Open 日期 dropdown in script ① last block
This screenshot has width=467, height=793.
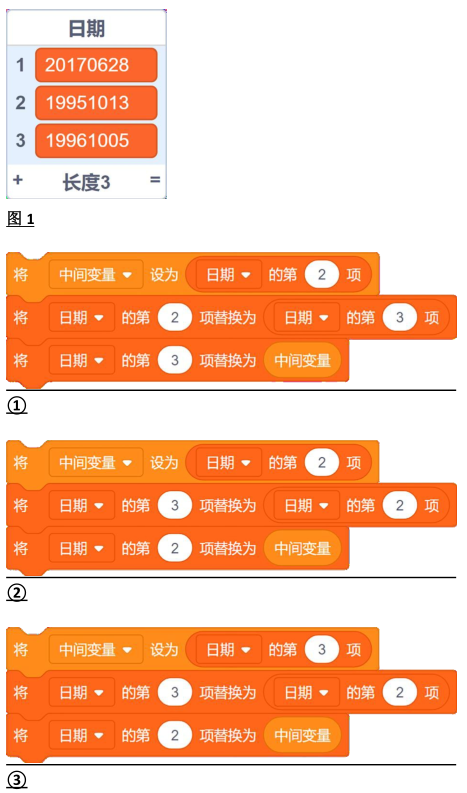pos(81,361)
